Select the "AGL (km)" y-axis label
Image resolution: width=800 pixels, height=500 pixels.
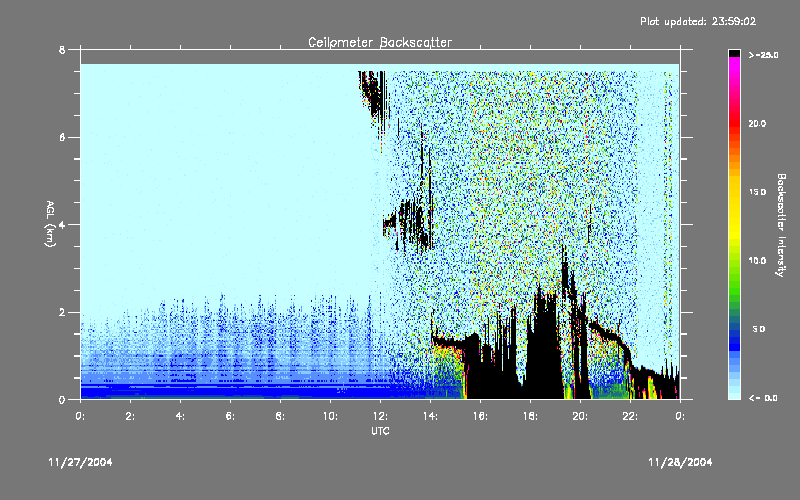click(50, 224)
